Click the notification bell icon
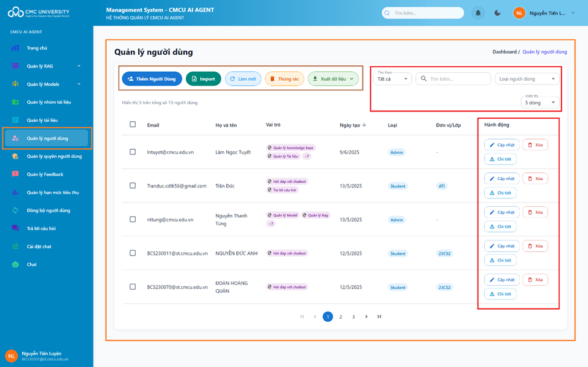 pyautogui.click(x=478, y=13)
